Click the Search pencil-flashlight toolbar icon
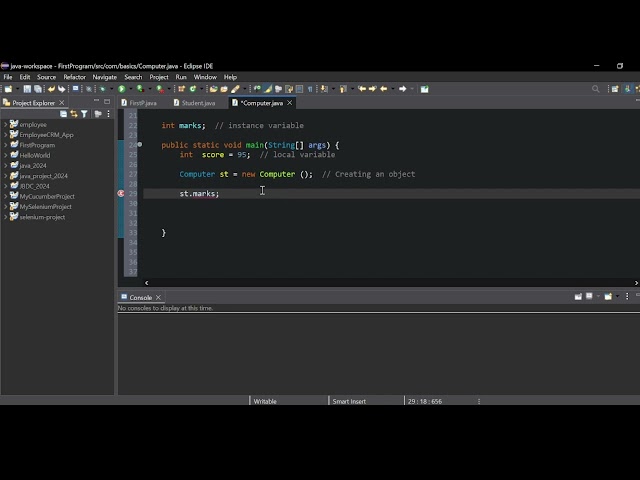 [x=235, y=89]
